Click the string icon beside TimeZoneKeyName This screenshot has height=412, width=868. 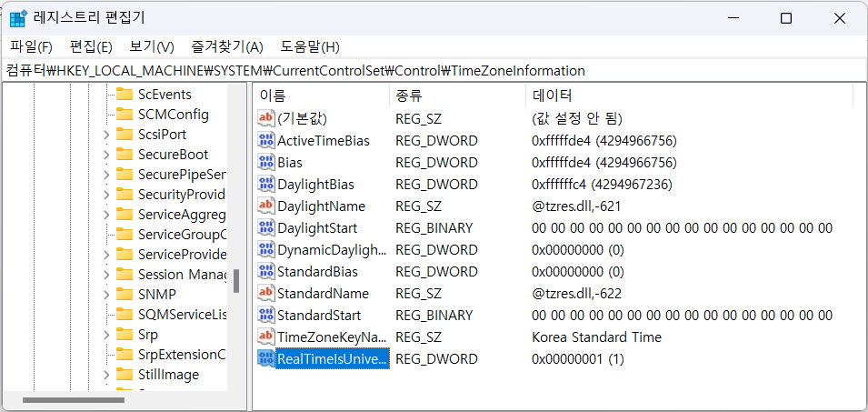(266, 337)
